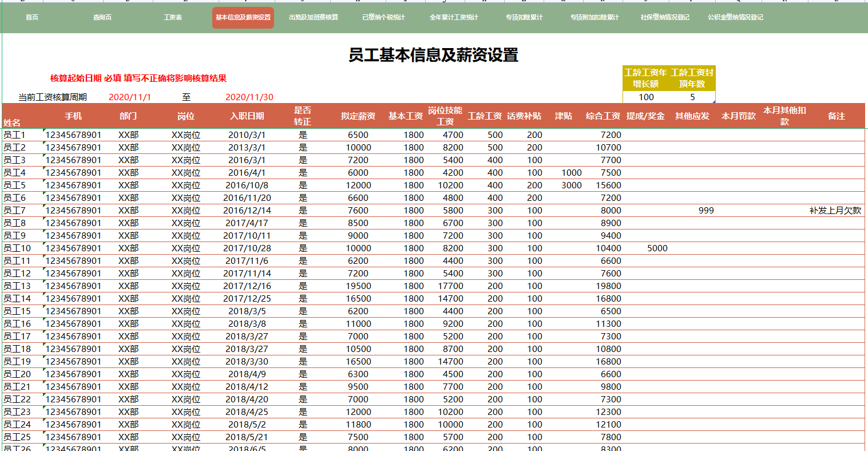
Task: Select the end date cell 2020/11/30
Action: coord(249,97)
